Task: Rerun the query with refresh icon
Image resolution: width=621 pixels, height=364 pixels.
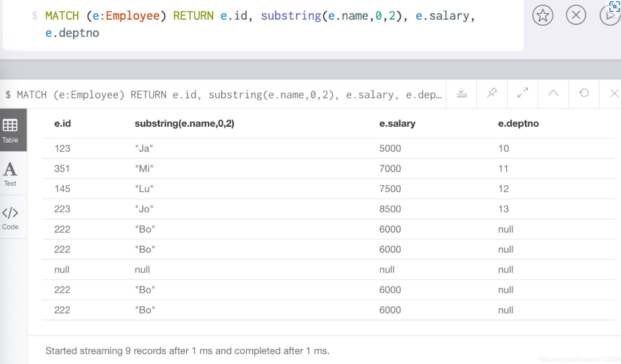Action: point(584,93)
